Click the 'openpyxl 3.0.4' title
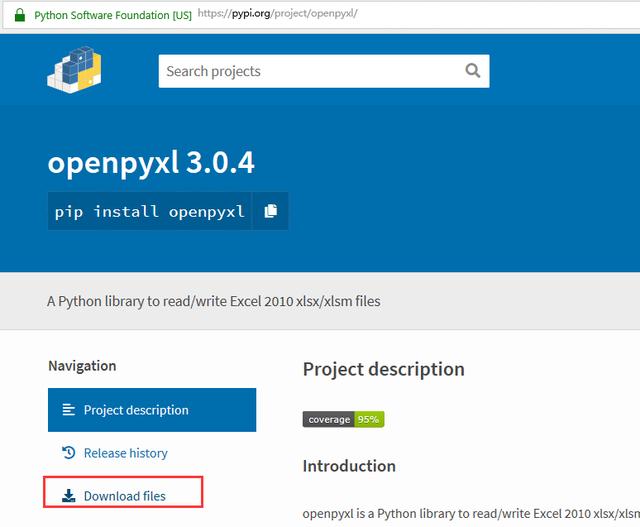Image resolution: width=640 pixels, height=527 pixels. 151,163
